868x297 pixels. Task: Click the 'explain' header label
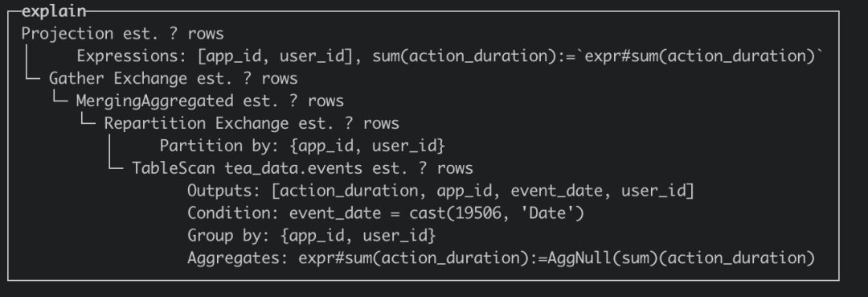pos(54,11)
